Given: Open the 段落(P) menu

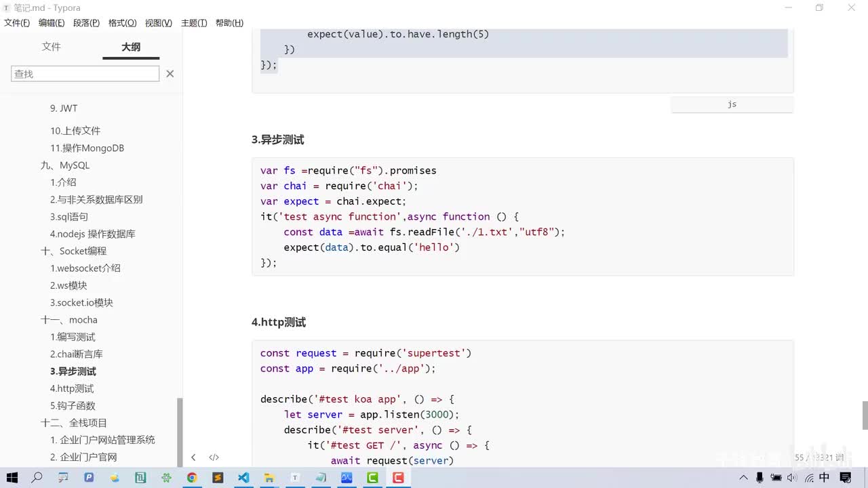Looking at the screenshot, I should (86, 23).
